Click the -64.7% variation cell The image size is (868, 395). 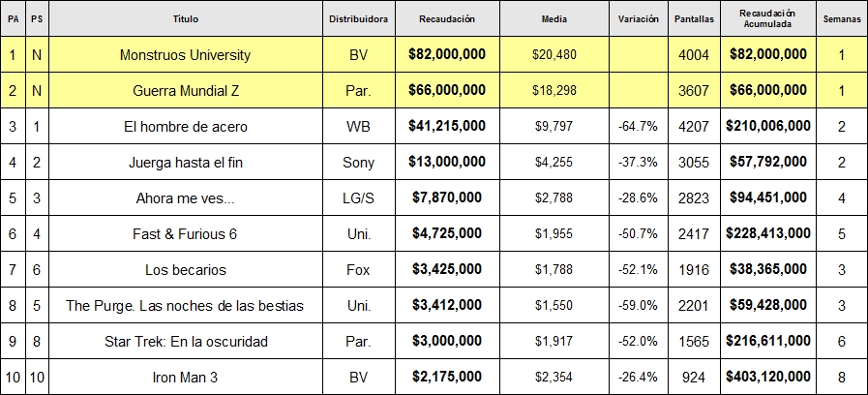coord(638,126)
